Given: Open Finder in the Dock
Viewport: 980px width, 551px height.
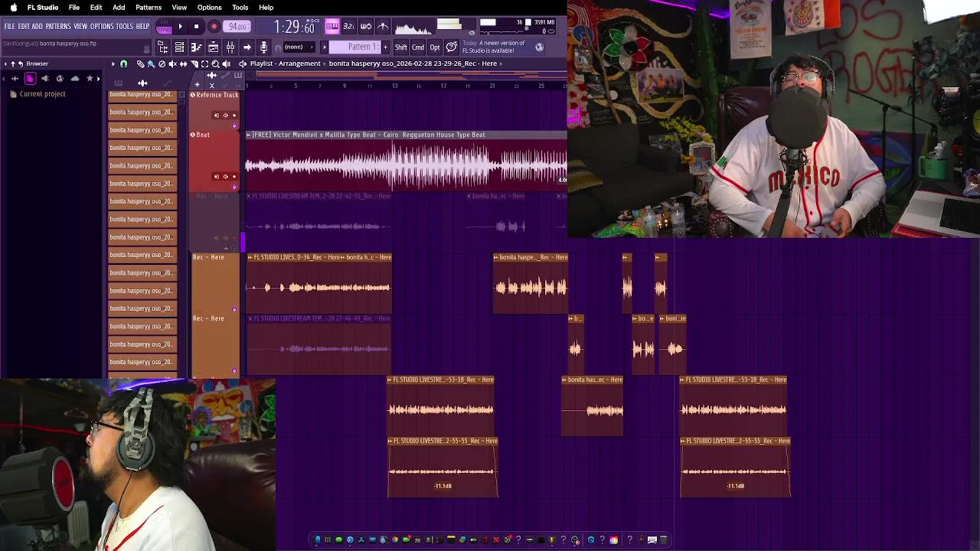Looking at the screenshot, I should pyautogui.click(x=318, y=540).
